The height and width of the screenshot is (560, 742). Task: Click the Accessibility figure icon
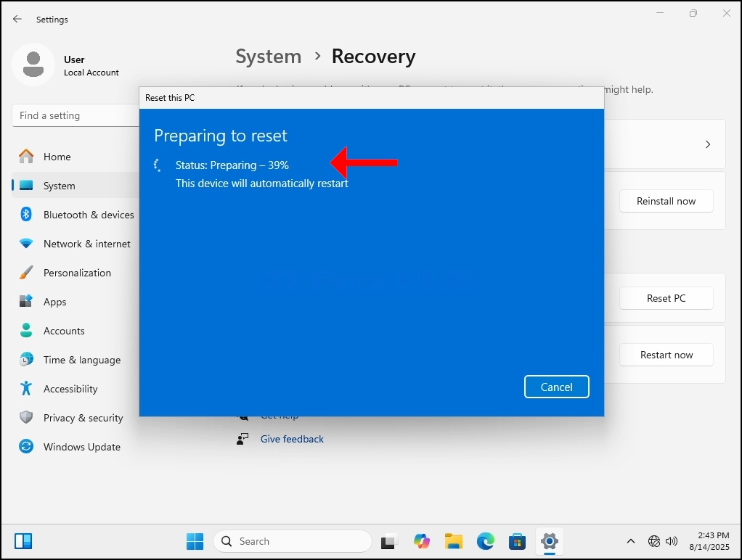(x=26, y=388)
